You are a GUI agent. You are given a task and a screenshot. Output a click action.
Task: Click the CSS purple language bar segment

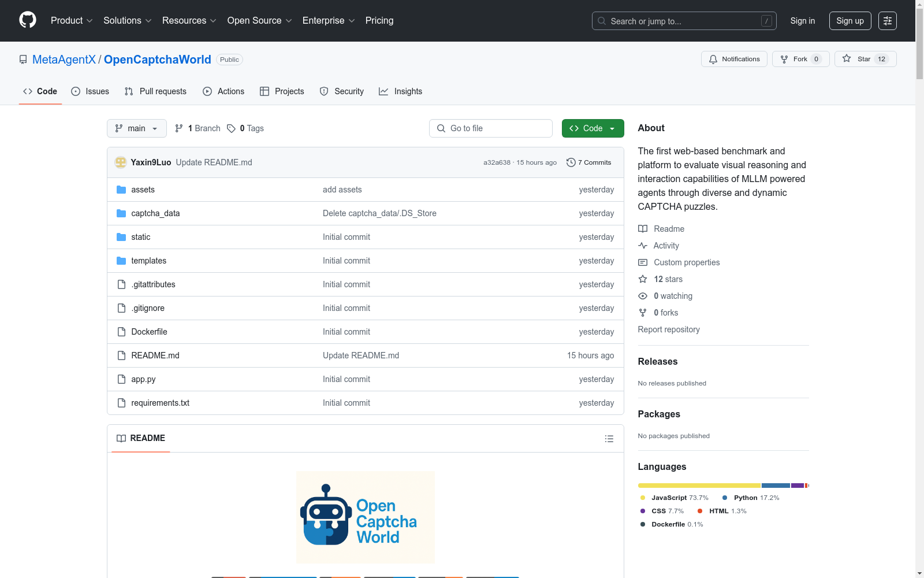tap(798, 486)
